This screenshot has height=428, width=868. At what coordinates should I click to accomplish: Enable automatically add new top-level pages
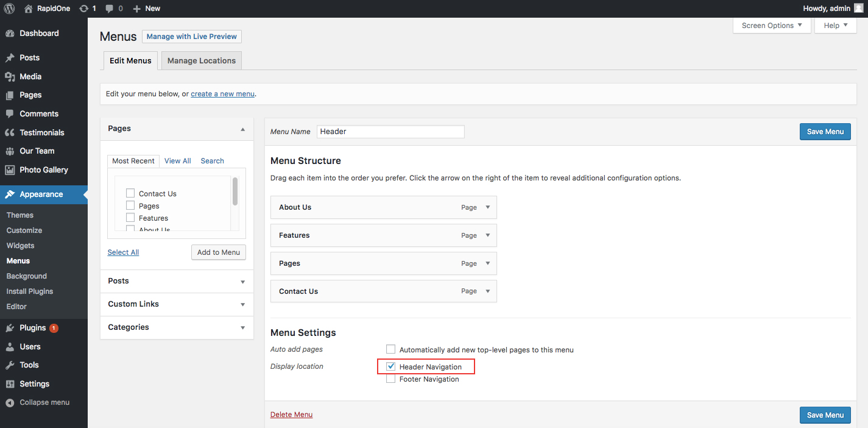point(391,349)
